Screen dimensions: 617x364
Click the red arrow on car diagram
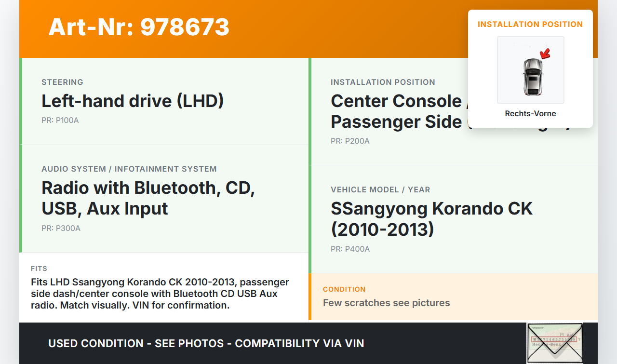point(545,54)
